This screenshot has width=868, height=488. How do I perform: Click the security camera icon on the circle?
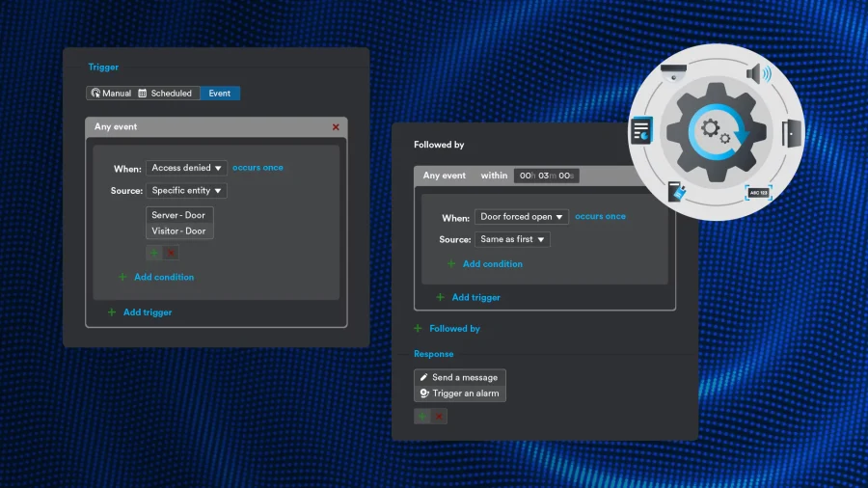point(673,69)
